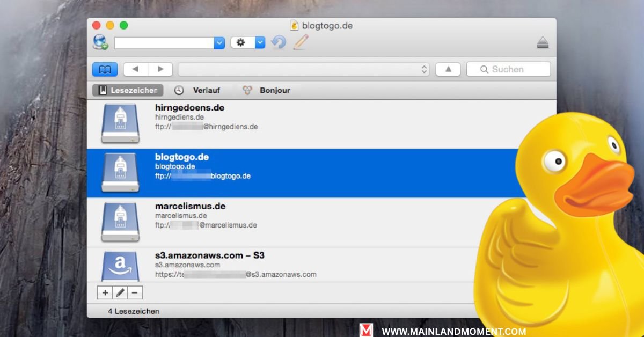Open new connection globe icon
Screen dimensions: 644x337
pos(100,42)
